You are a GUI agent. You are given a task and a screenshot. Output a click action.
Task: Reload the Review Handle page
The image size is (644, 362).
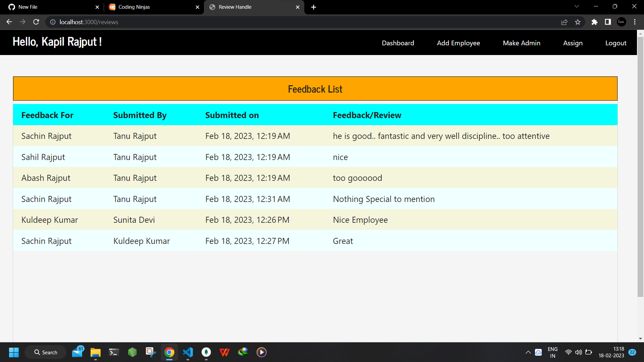[x=36, y=22]
